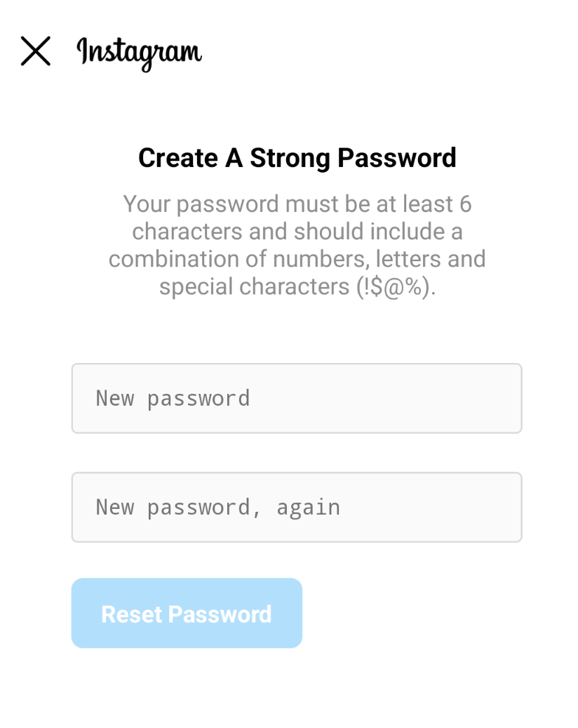Focus the New password field
The width and height of the screenshot is (578, 728).
[296, 398]
